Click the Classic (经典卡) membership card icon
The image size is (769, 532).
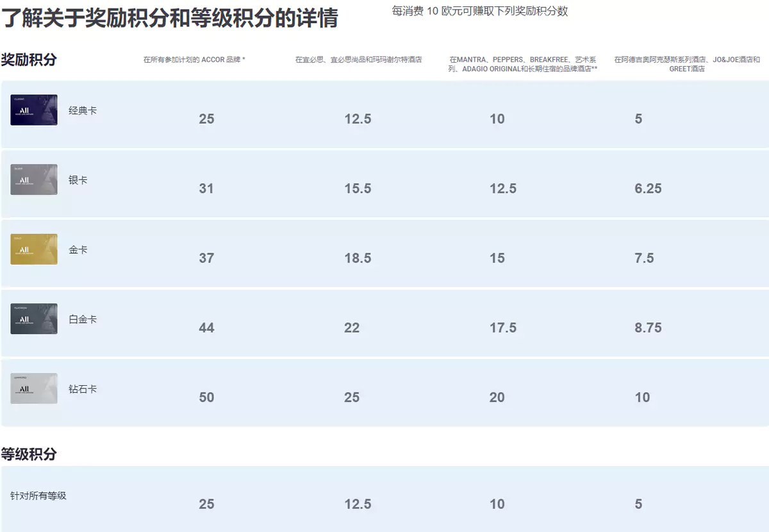coord(33,110)
